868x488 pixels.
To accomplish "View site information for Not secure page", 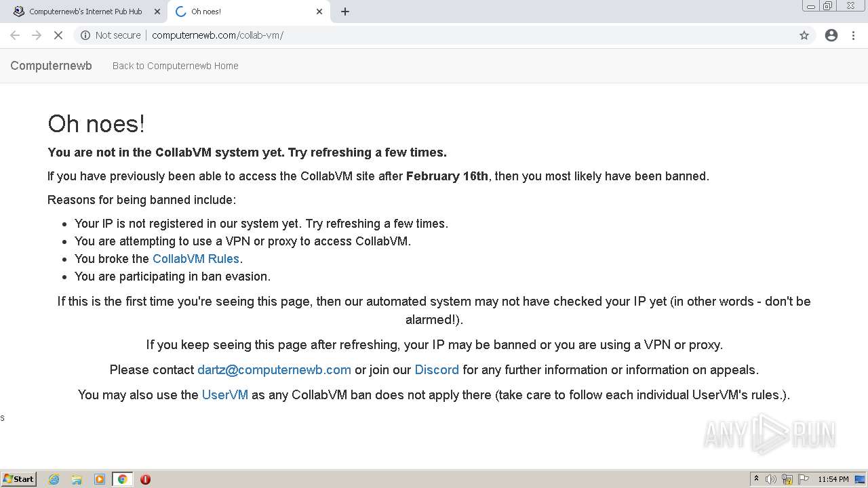I will pyautogui.click(x=111, y=35).
